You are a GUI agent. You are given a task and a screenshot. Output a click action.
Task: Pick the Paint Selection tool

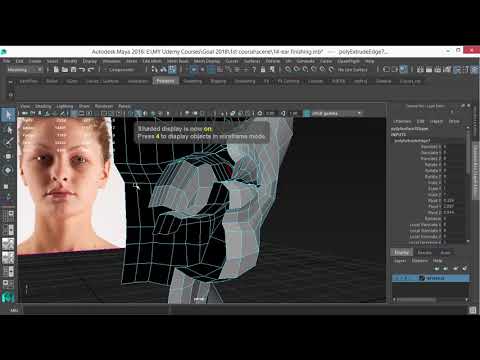pos(8,142)
